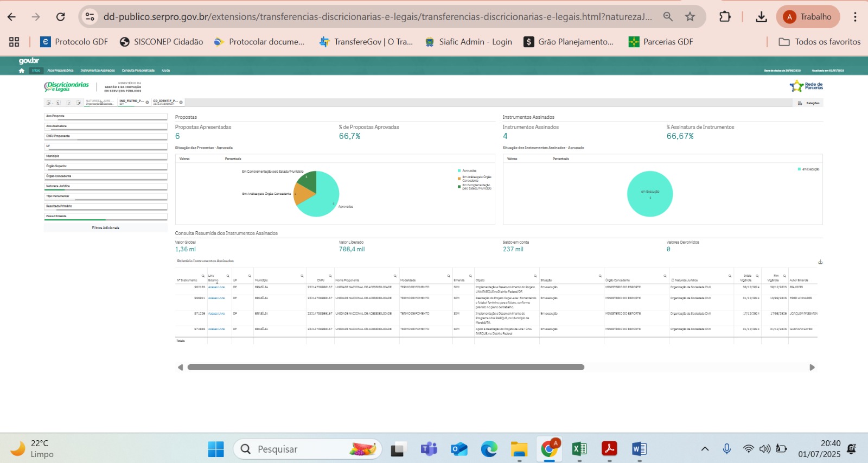Viewport: 868px width, 463px height.
Task: Expand the Tipo Parlamentar filter
Action: 106,196
